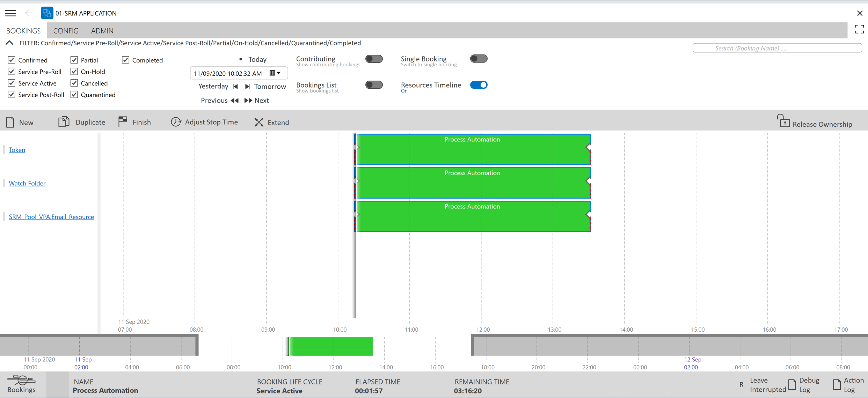Turn on Single Booking mode
Image resolution: width=868 pixels, height=398 pixels.
[x=479, y=58]
